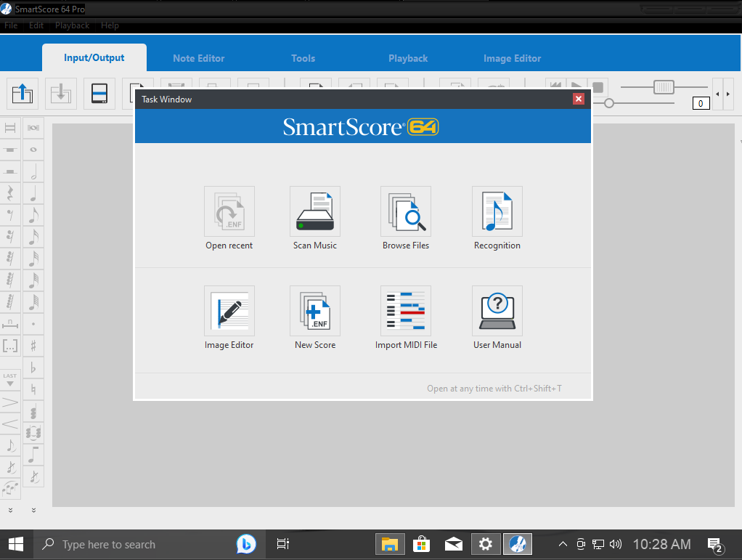Select the whole rest in the palette
Image resolution: width=742 pixels, height=560 pixels.
[10, 150]
